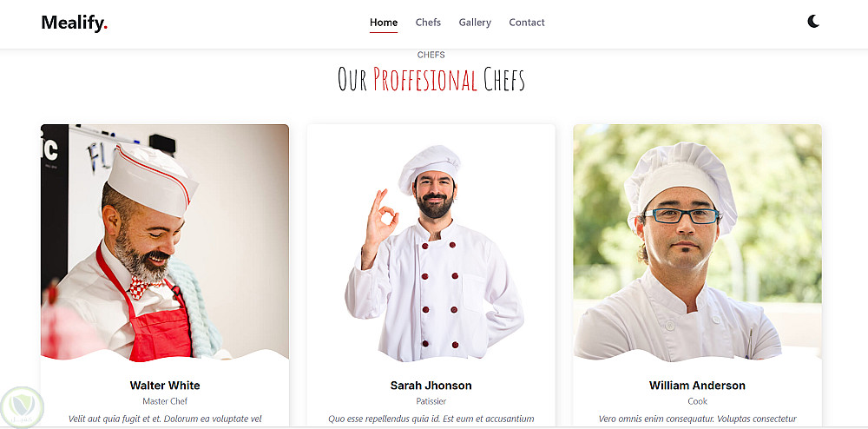The height and width of the screenshot is (429, 868).
Task: Click the green shield watermark icon
Action: point(23,408)
